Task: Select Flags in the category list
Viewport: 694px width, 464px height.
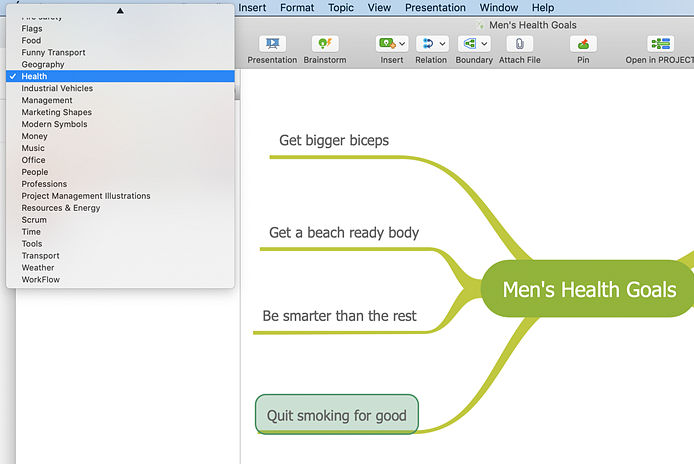Action: (x=120, y=28)
